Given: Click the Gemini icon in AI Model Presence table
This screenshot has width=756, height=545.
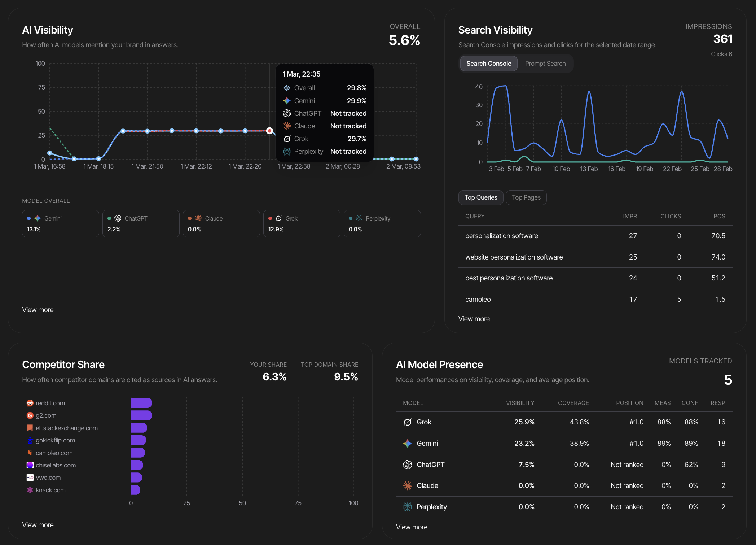Looking at the screenshot, I should (408, 444).
